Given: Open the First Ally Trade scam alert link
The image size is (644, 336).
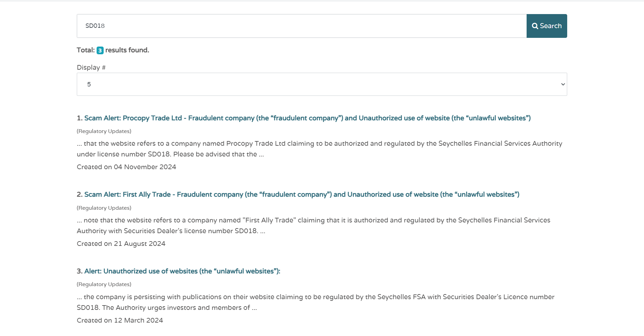Looking at the screenshot, I should (x=302, y=194).
